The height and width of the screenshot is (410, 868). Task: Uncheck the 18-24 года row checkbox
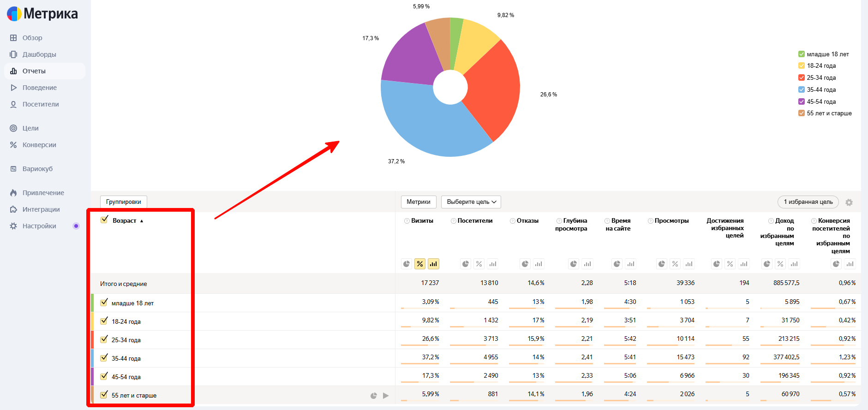pyautogui.click(x=104, y=321)
